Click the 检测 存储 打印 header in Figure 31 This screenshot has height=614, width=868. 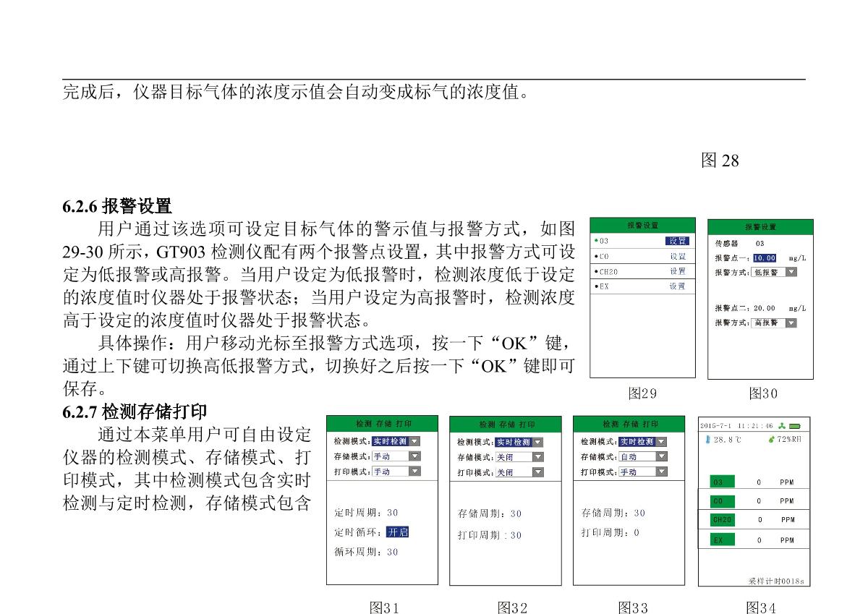tap(382, 424)
